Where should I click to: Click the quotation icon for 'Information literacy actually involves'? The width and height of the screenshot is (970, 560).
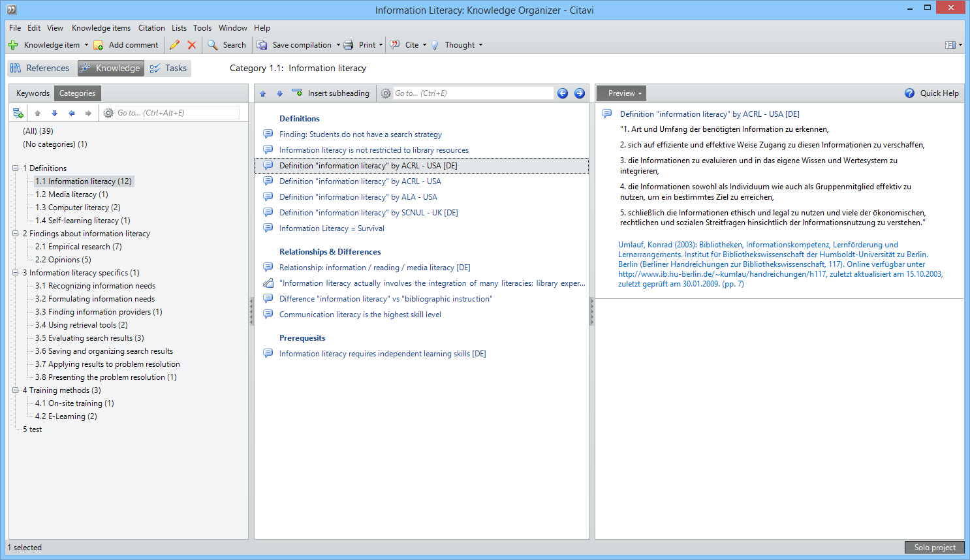pyautogui.click(x=268, y=283)
